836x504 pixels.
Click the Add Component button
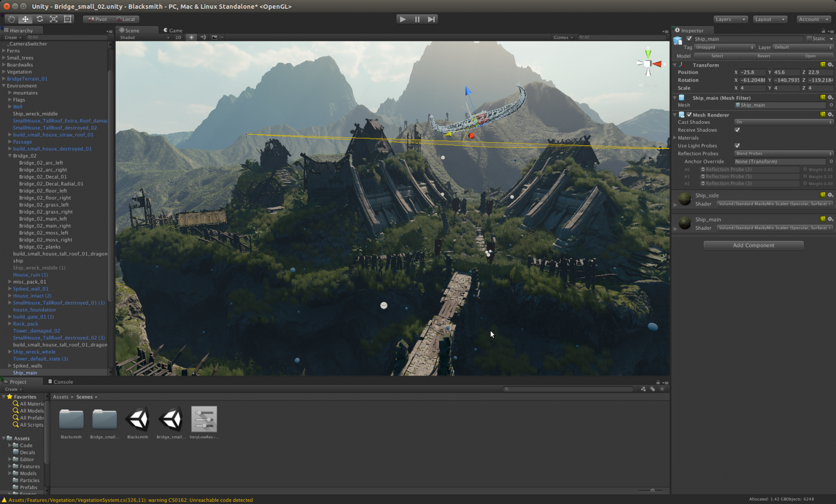point(753,245)
